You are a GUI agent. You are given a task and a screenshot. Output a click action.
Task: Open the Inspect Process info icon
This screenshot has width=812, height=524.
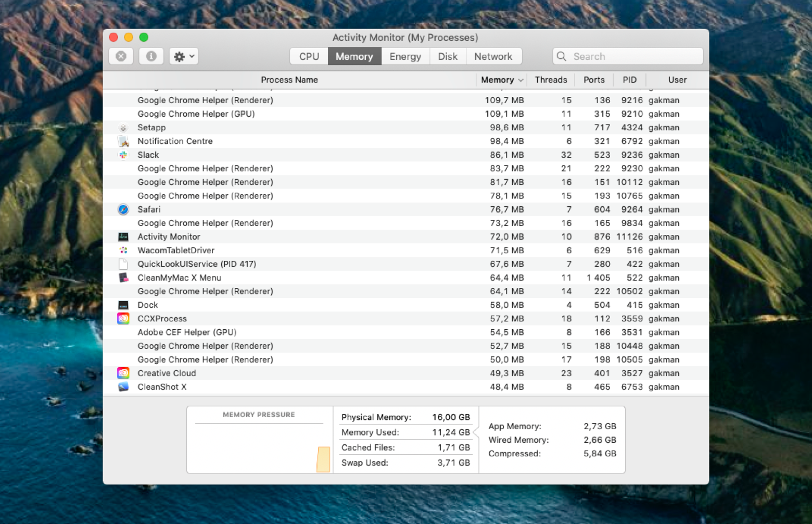click(x=151, y=56)
